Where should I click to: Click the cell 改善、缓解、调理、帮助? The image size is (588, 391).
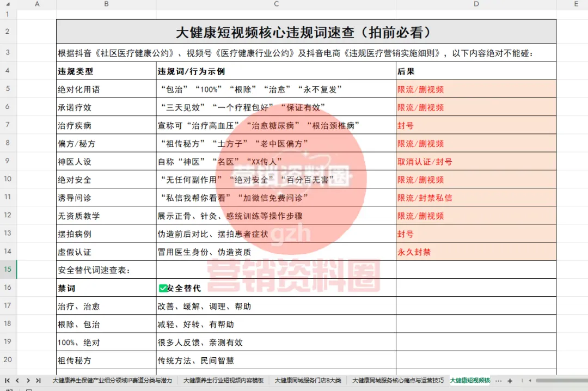pos(276,306)
